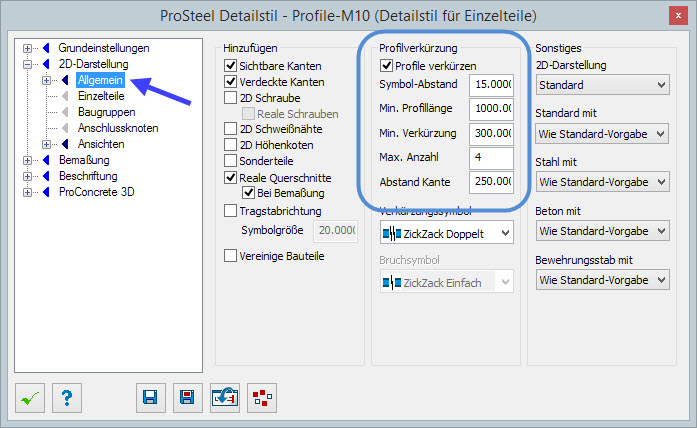Toggle Profile verkürzen checkbox
The image size is (697, 428).
coord(386,66)
